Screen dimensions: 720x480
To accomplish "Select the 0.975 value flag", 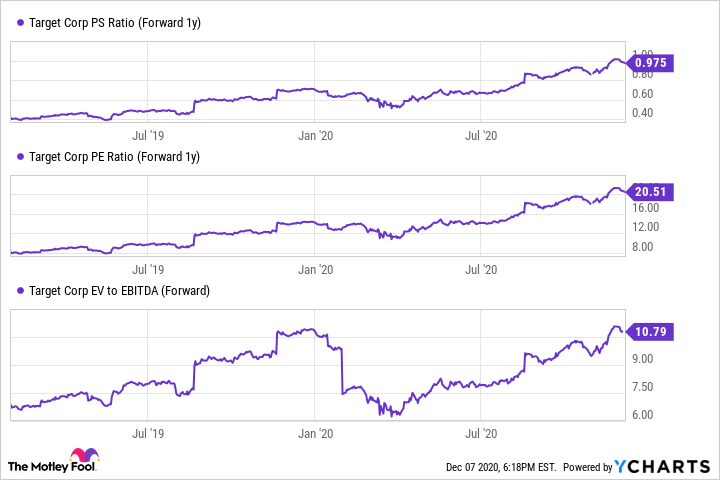I will click(652, 63).
